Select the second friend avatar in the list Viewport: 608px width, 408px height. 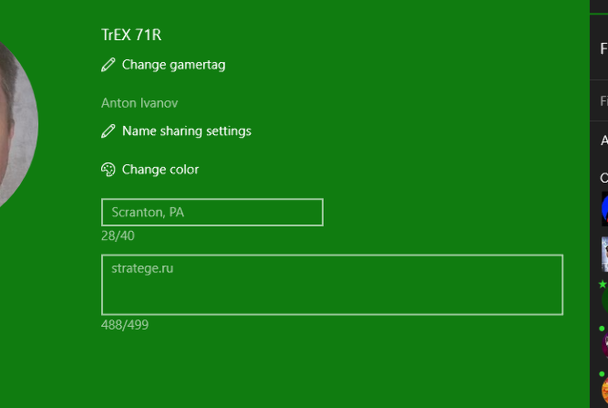pos(604,254)
